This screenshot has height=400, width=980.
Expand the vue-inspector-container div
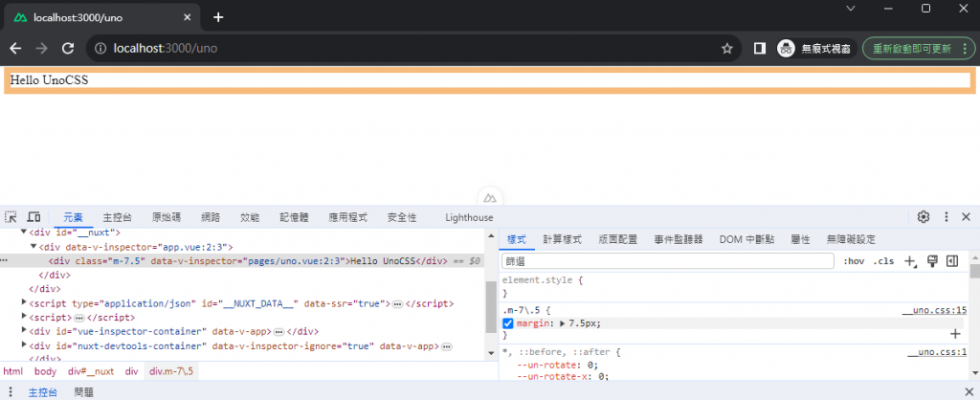[x=24, y=331]
